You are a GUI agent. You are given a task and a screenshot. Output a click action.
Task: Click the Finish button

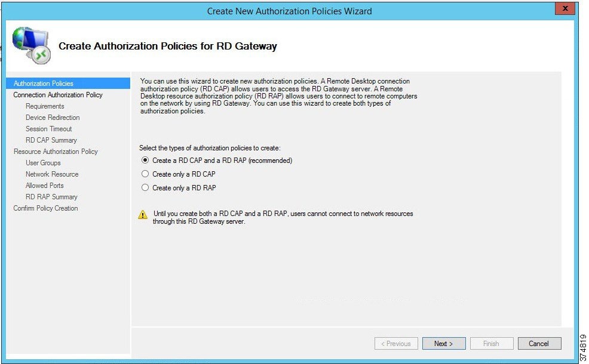pos(492,343)
